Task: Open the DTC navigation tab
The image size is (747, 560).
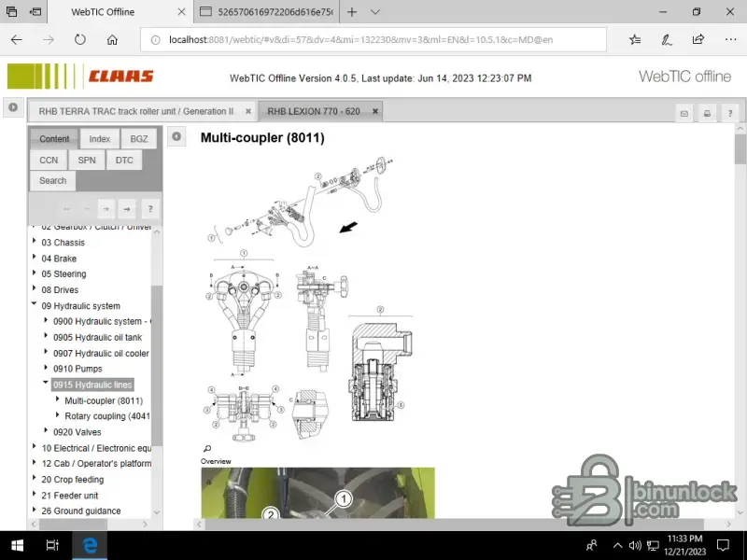Action: pos(124,160)
